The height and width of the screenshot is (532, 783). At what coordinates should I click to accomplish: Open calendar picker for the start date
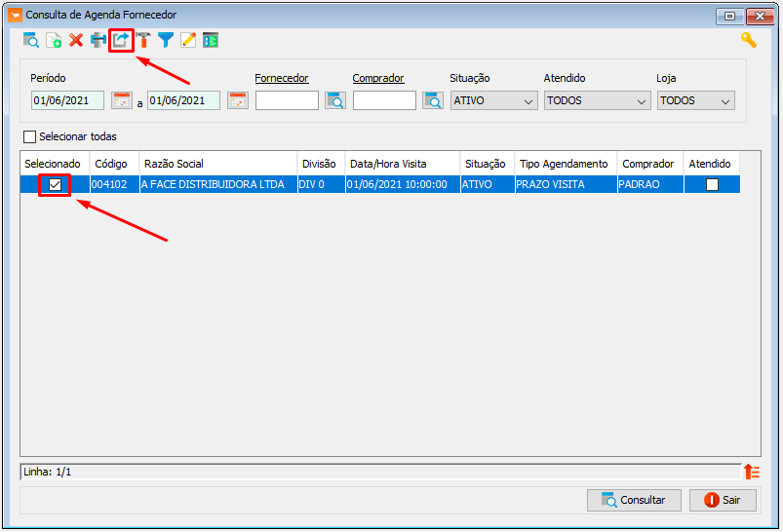pyautogui.click(x=121, y=100)
